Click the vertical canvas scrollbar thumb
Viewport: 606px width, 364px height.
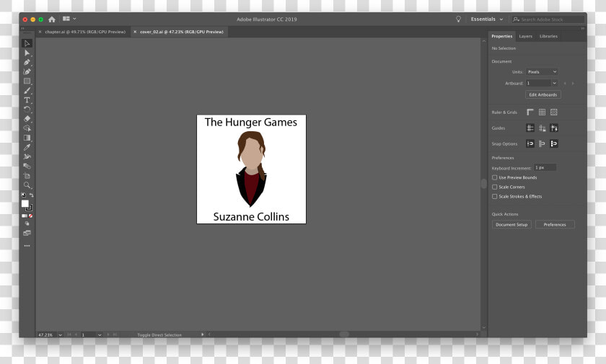pyautogui.click(x=484, y=183)
